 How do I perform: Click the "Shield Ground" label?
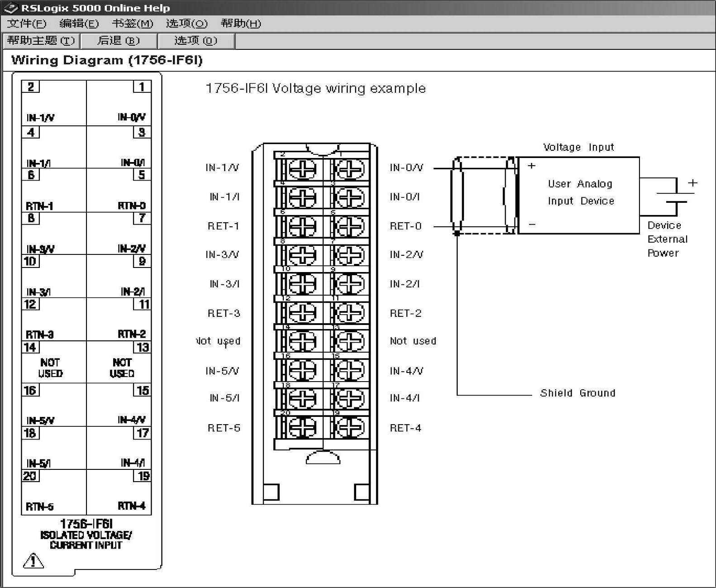point(578,393)
